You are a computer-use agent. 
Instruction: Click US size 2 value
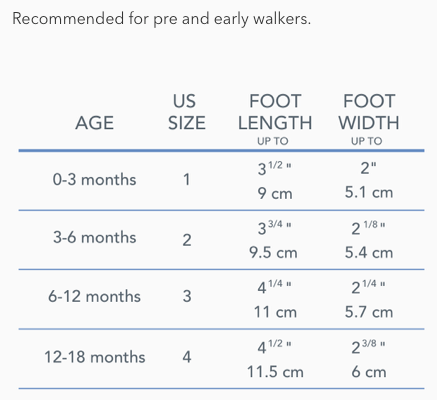click(187, 240)
